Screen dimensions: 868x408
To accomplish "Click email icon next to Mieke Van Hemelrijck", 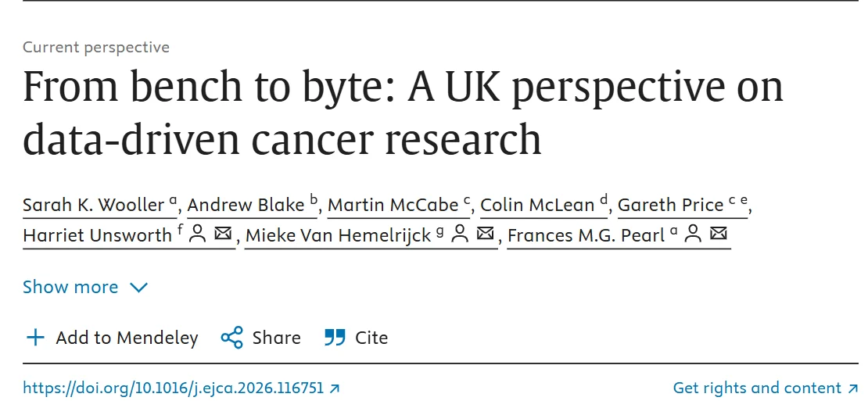I will point(486,234).
